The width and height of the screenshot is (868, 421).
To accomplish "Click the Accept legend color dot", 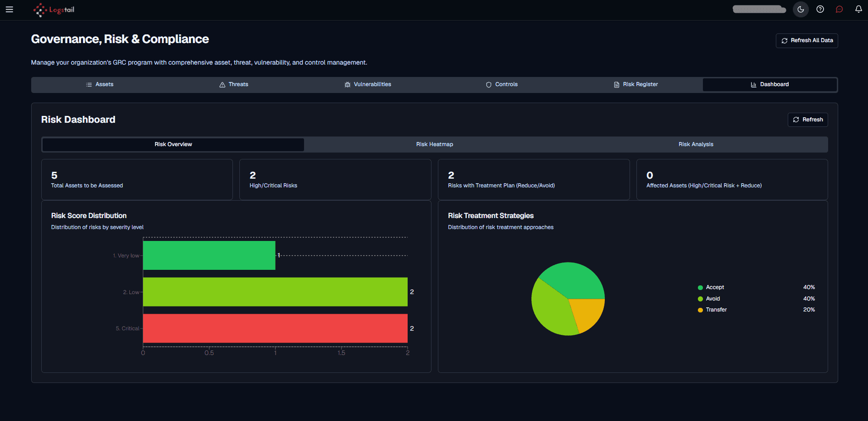I will pyautogui.click(x=700, y=288).
